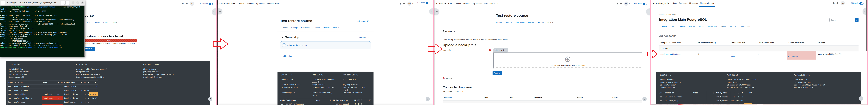Click help question-mark icon on Restore page
This screenshot has width=868, height=105.
coord(644,99)
